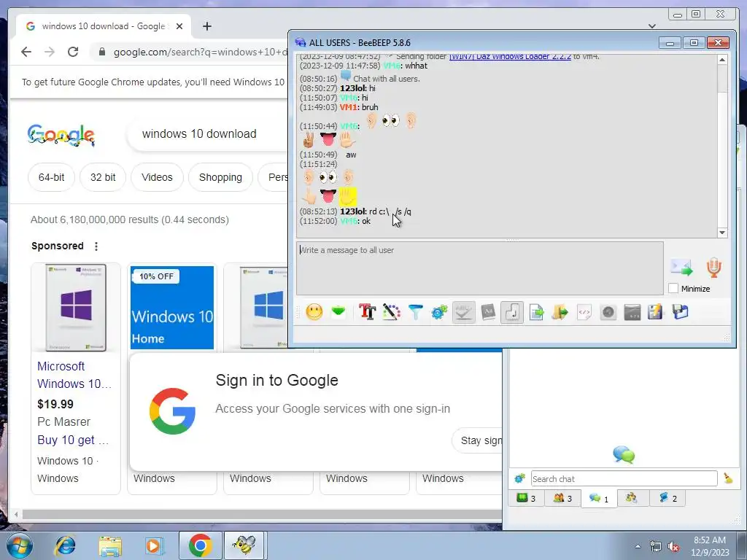Click the code snippet </> icon
The height and width of the screenshot is (560, 747).
click(584, 312)
